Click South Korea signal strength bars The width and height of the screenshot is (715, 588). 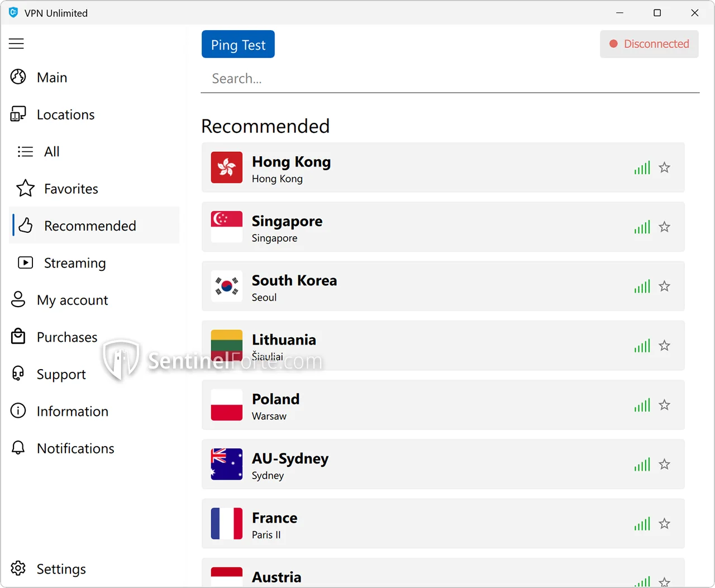pyautogui.click(x=642, y=286)
